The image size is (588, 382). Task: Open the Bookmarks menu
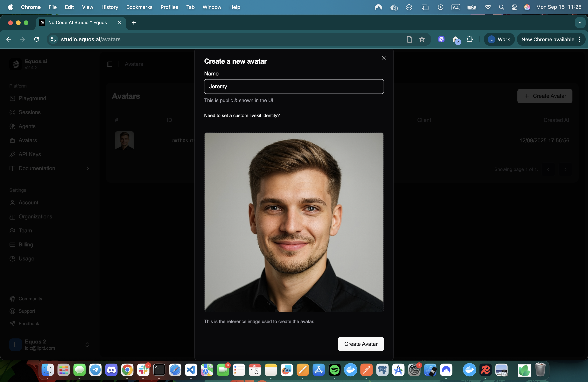click(x=139, y=7)
